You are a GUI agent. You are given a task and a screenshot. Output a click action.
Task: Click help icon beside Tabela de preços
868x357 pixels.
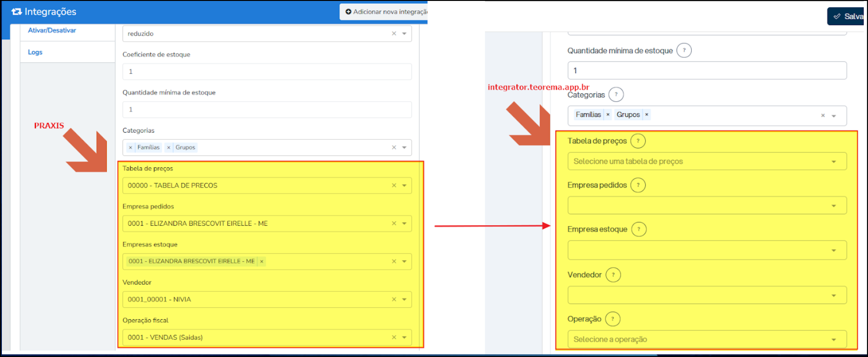click(638, 141)
